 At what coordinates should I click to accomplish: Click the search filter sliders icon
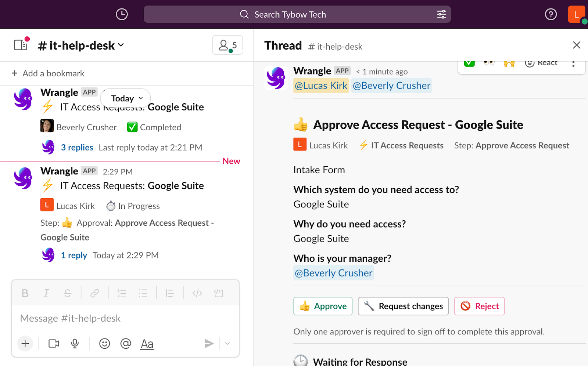(x=441, y=14)
